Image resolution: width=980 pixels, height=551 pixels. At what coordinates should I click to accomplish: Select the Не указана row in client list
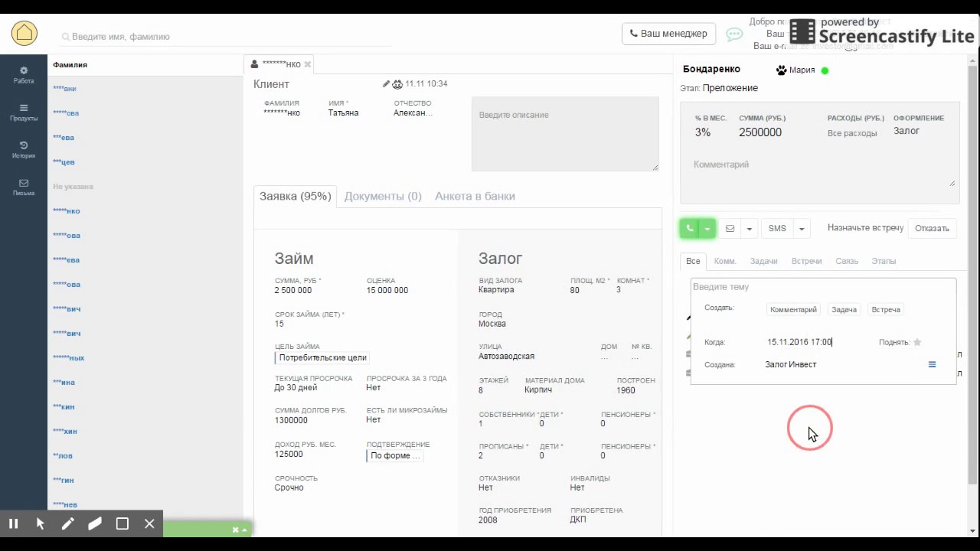73,187
